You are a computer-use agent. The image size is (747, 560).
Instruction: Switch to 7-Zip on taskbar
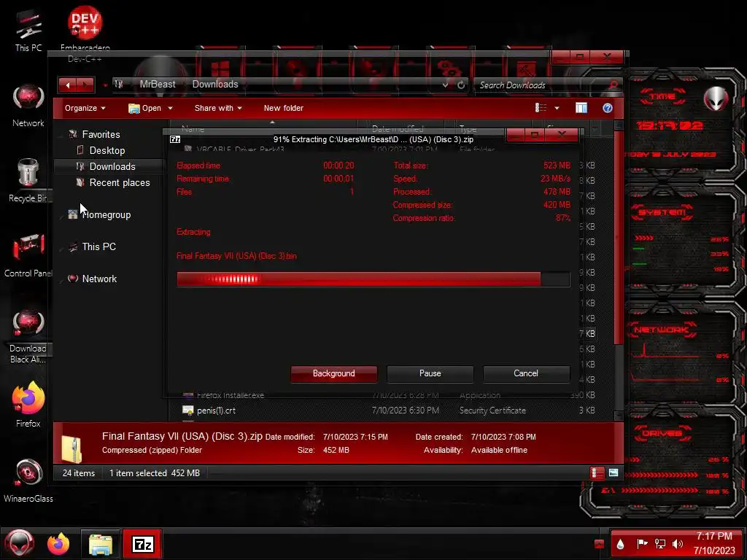tap(143, 544)
